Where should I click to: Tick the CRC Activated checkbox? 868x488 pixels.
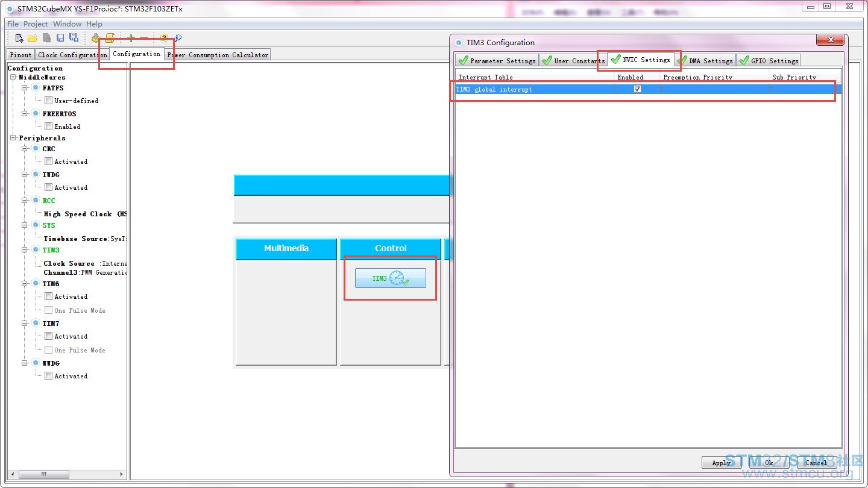coord(48,161)
